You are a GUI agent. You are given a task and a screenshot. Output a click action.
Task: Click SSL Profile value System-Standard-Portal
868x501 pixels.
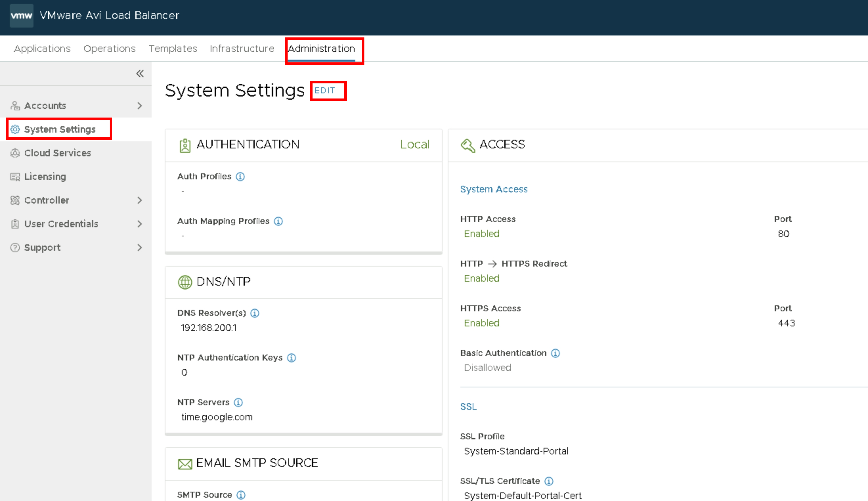[516, 451]
